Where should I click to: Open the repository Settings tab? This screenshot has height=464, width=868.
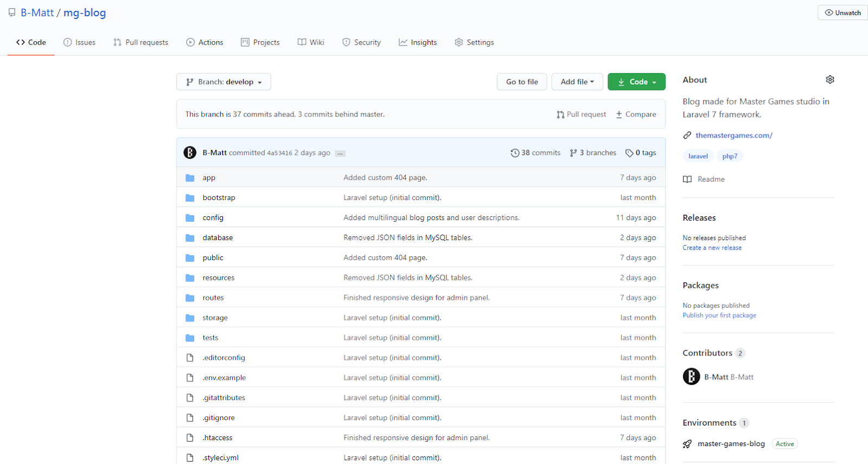pyautogui.click(x=474, y=42)
